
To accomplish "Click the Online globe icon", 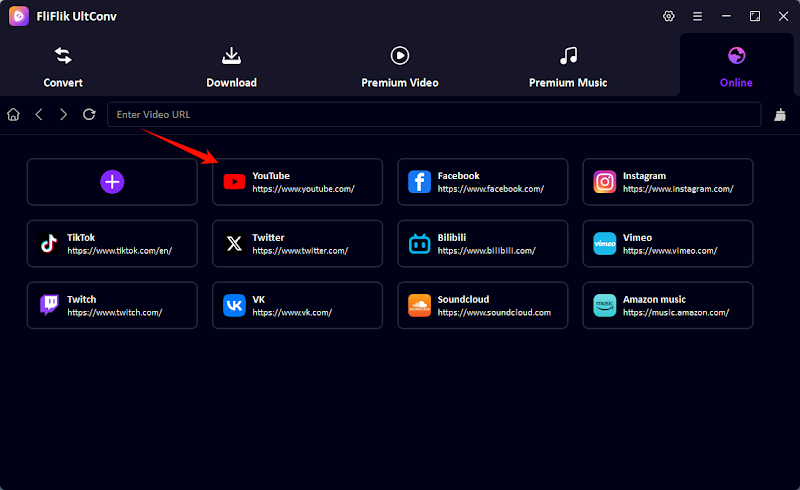I will point(736,56).
